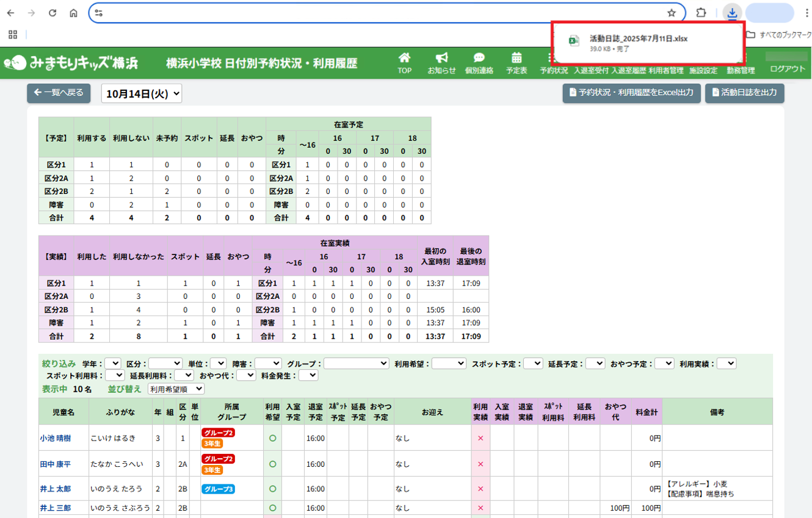Click the TOP home icon
This screenshot has width=812, height=518.
pos(404,59)
